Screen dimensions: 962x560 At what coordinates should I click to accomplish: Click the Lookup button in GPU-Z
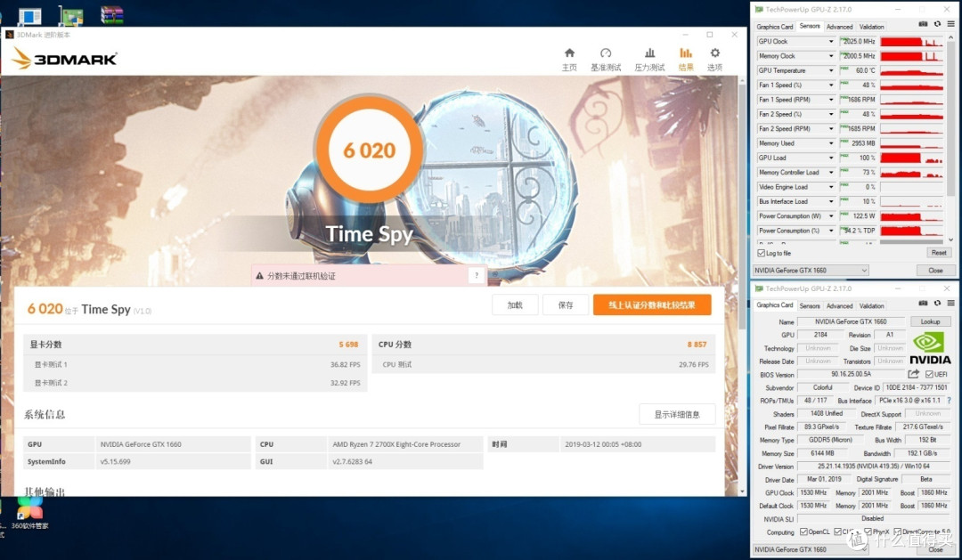pyautogui.click(x=929, y=321)
